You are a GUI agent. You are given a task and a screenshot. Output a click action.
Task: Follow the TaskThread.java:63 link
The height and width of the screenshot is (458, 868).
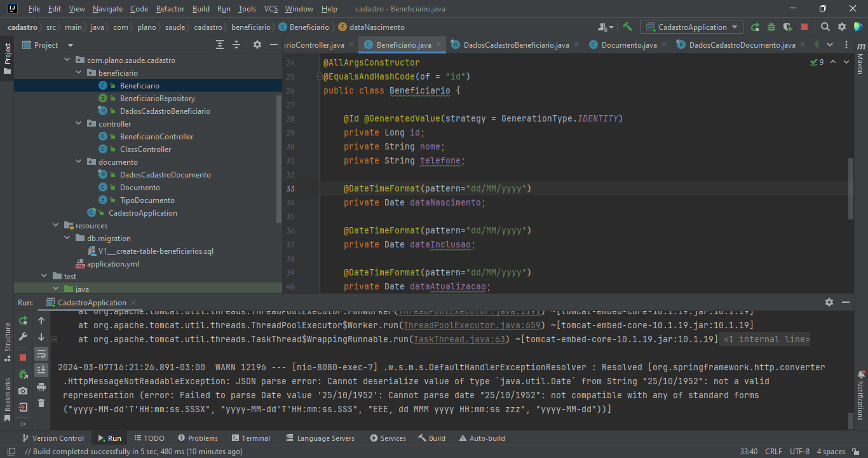459,340
